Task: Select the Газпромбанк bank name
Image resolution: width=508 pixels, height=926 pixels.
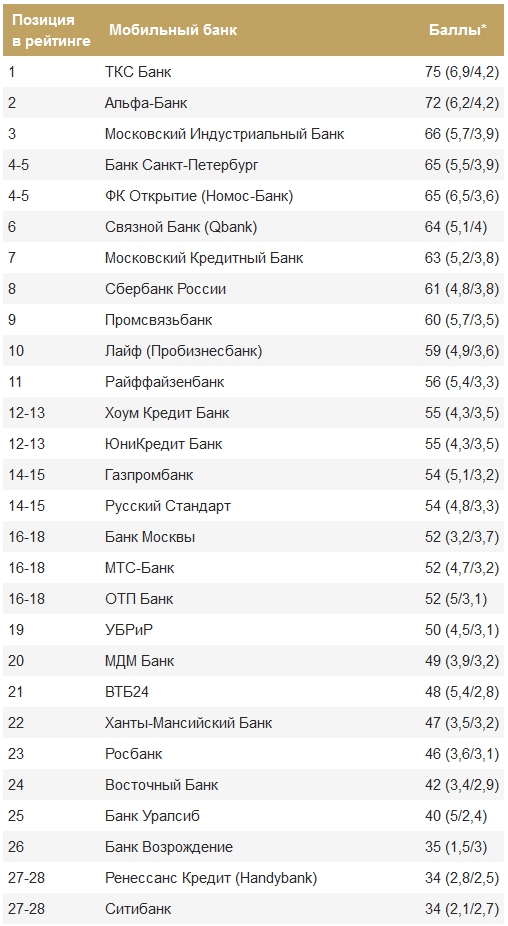Action: click(149, 475)
